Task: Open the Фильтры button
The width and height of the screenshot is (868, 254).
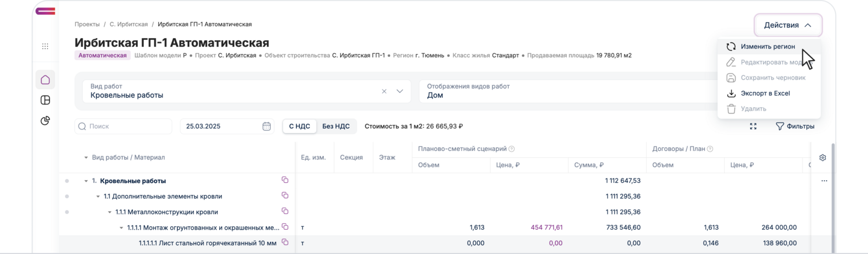Action: click(795, 126)
